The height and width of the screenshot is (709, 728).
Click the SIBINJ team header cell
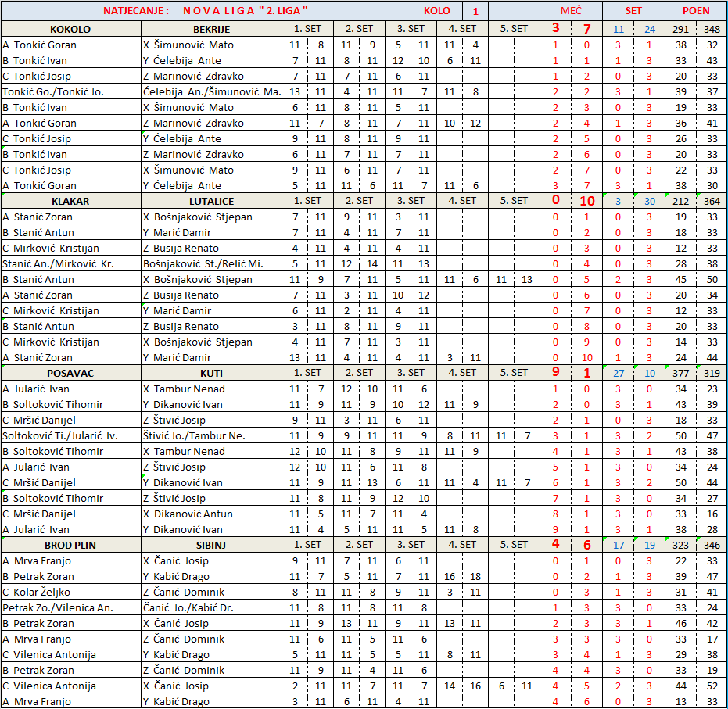[211, 545]
